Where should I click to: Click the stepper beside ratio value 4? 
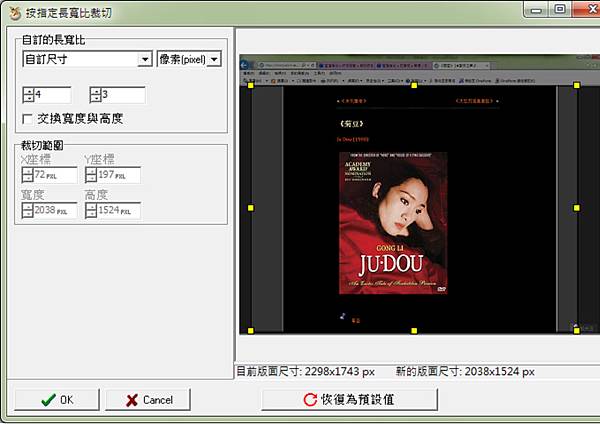[28, 95]
